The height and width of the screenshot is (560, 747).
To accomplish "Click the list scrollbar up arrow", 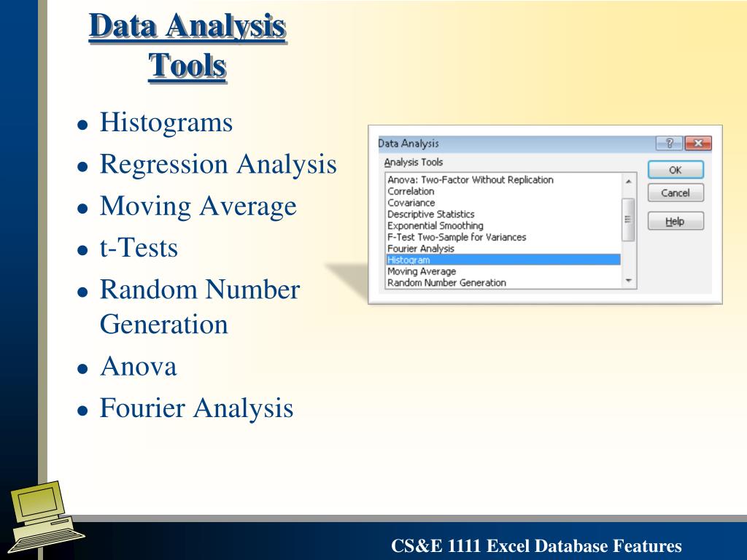I will click(628, 182).
